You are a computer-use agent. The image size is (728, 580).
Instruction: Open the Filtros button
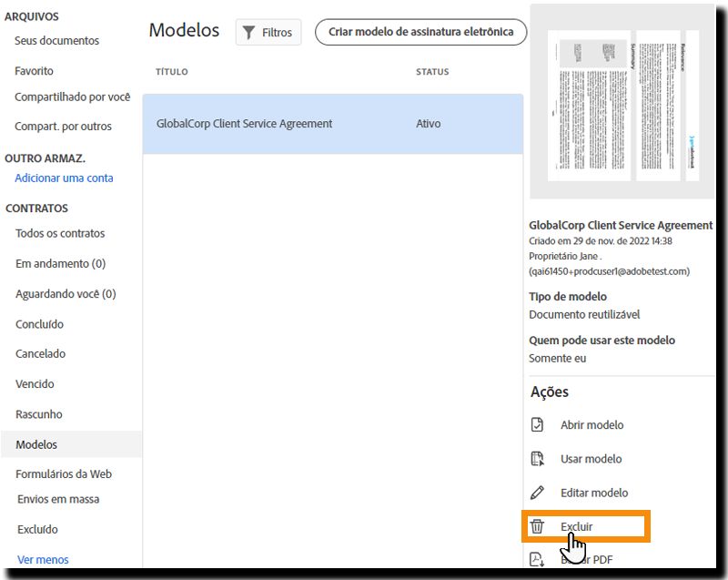(x=268, y=33)
